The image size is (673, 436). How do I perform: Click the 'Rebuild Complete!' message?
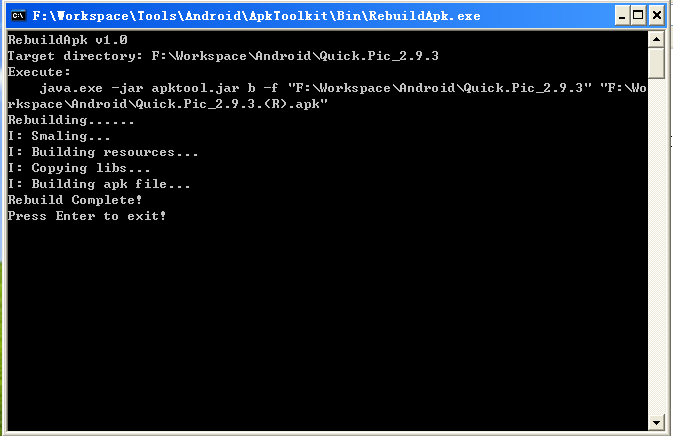pos(75,200)
